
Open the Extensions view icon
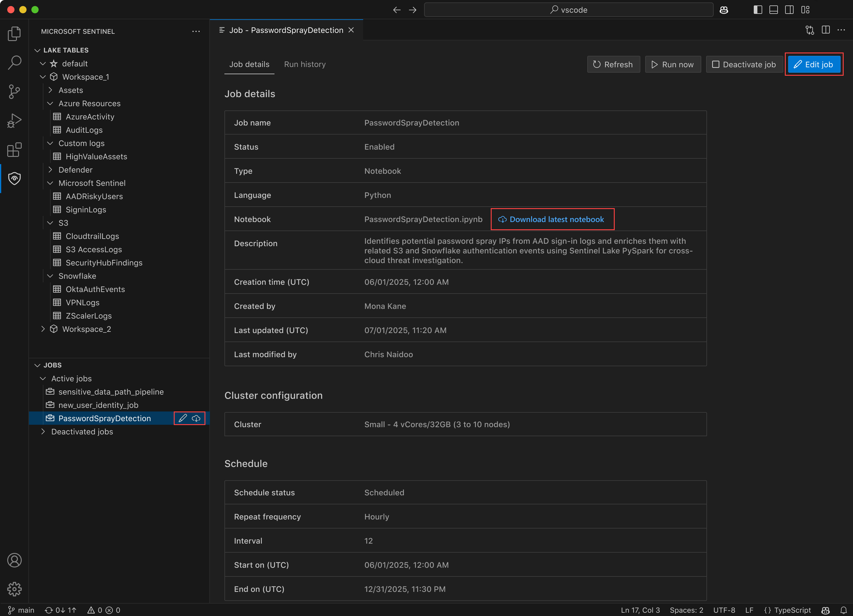tap(14, 150)
